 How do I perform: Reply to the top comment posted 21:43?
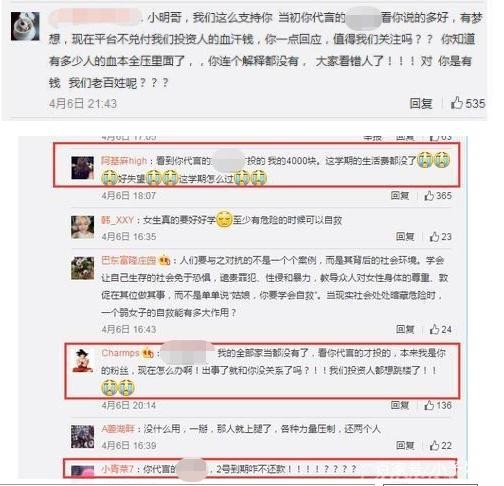421,103
